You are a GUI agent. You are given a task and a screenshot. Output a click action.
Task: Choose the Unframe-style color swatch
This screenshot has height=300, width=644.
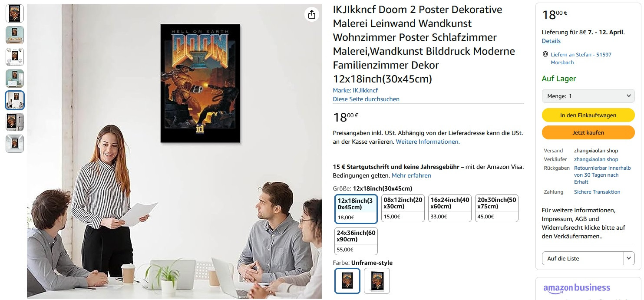click(x=347, y=281)
